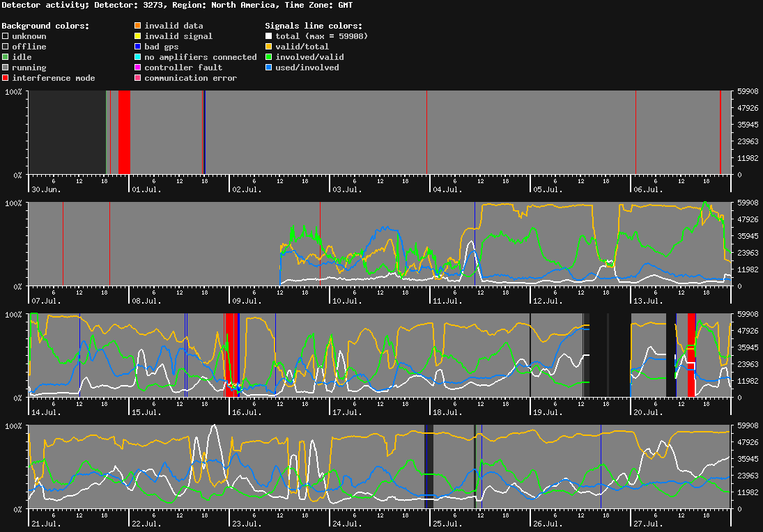The height and width of the screenshot is (532, 763).
Task: Click the magenta 'controller fault' swatch
Action: coord(138,68)
